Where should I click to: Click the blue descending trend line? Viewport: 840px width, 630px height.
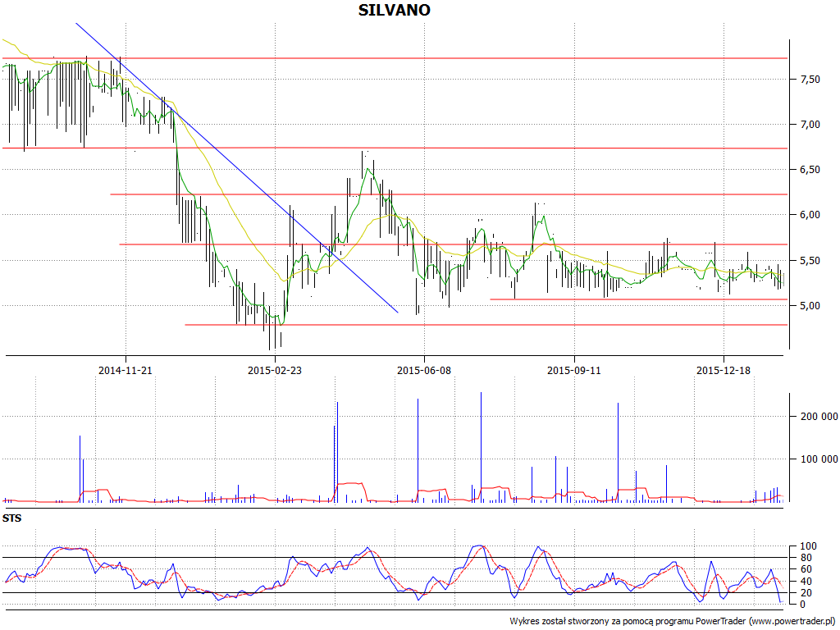coord(236,167)
